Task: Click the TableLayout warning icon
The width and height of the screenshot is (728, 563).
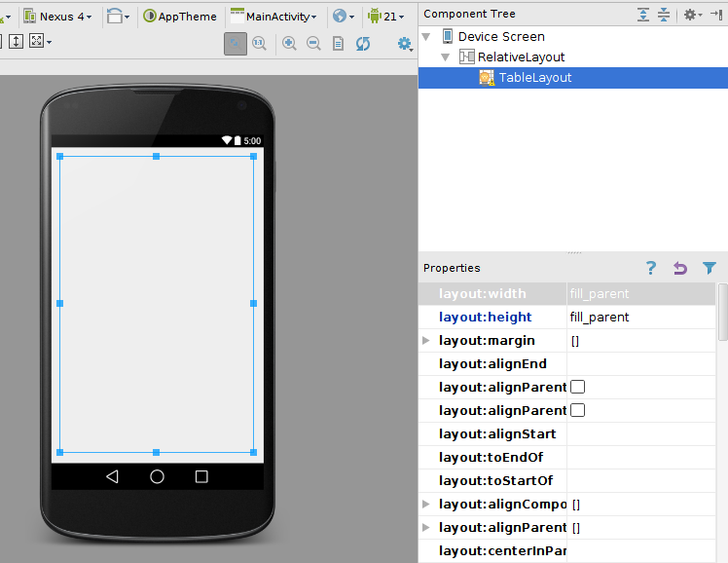Action: [487, 78]
